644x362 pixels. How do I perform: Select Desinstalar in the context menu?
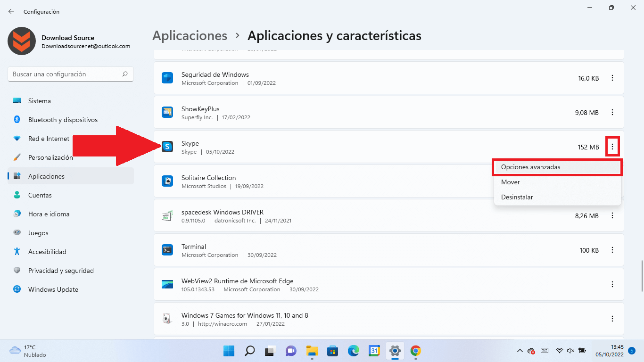557,197
